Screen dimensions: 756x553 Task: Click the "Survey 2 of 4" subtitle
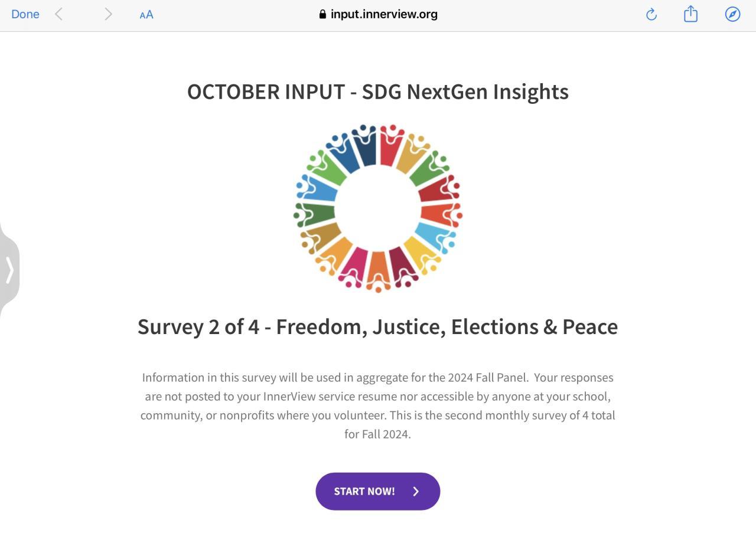378,326
